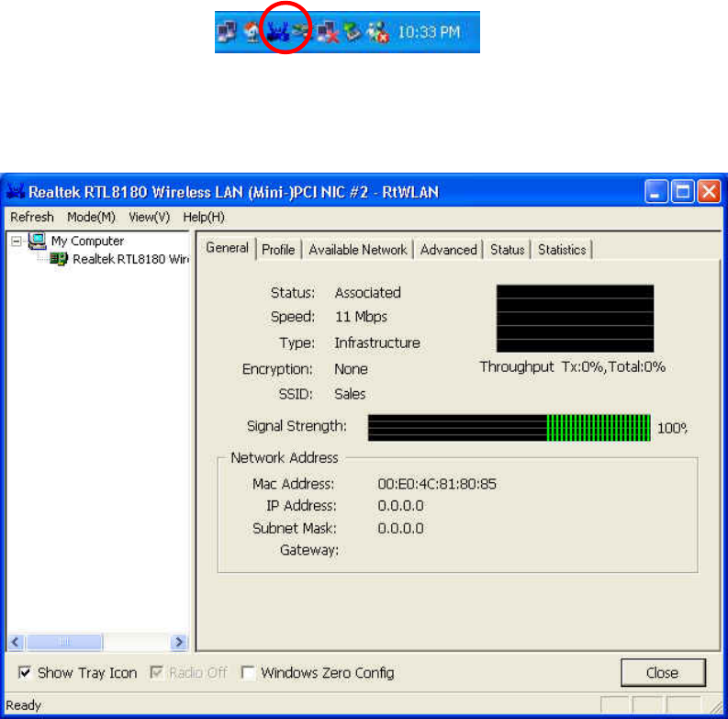Screen dimensions: 728x719
Task: Click the Subnet Mask value 0.0.0.0
Action: 400,529
